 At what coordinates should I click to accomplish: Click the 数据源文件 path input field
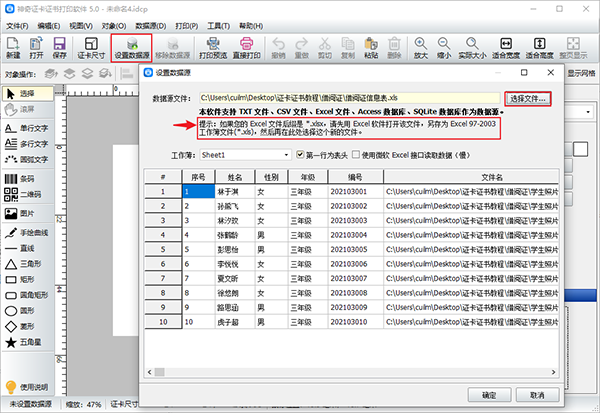point(349,98)
